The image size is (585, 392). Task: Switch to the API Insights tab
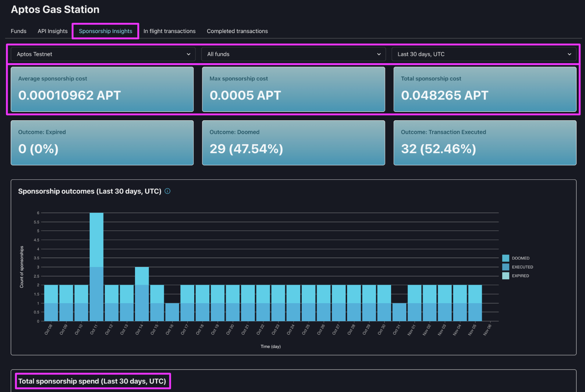pos(53,31)
